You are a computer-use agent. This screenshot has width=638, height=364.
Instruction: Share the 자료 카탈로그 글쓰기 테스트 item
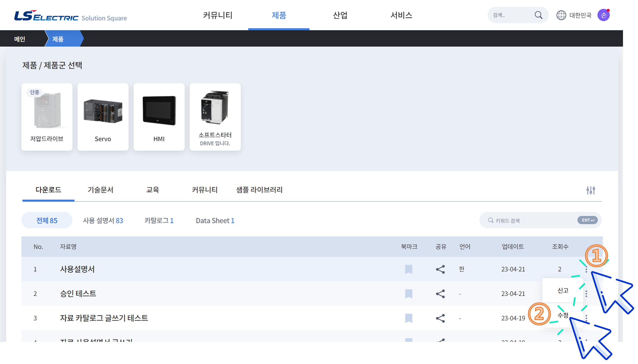point(440,318)
